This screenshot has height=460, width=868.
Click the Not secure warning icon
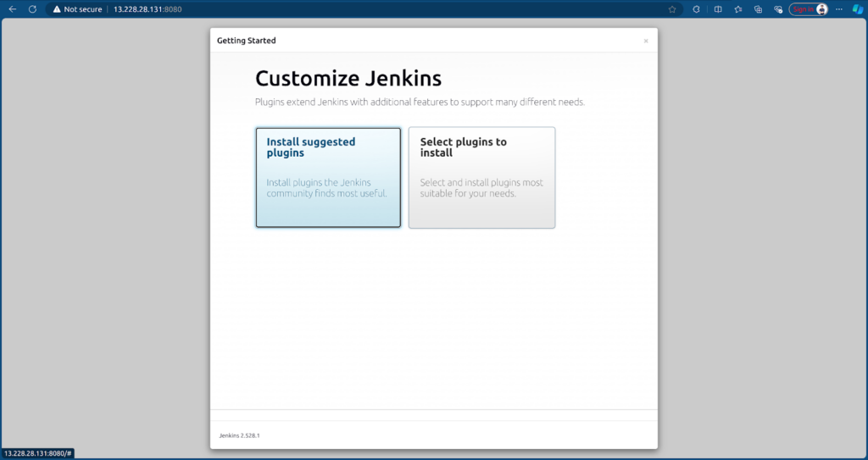coord(57,9)
